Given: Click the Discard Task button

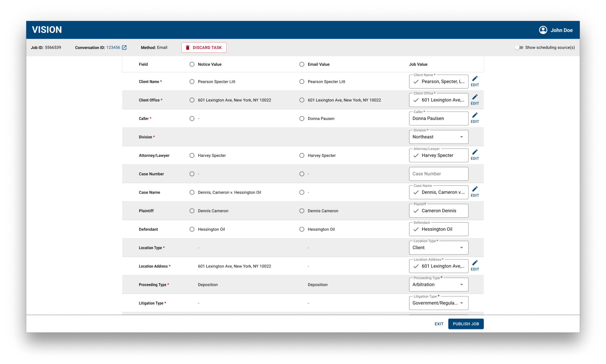Looking at the screenshot, I should (204, 48).
